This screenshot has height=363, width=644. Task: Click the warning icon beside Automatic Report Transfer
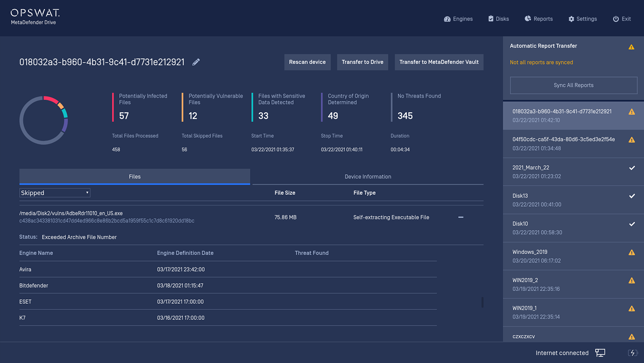pyautogui.click(x=631, y=47)
